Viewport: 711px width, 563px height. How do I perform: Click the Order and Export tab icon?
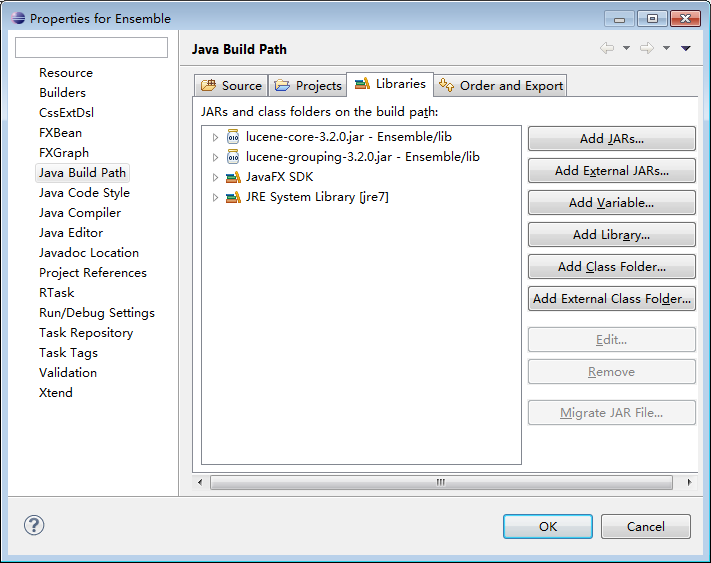(x=446, y=85)
